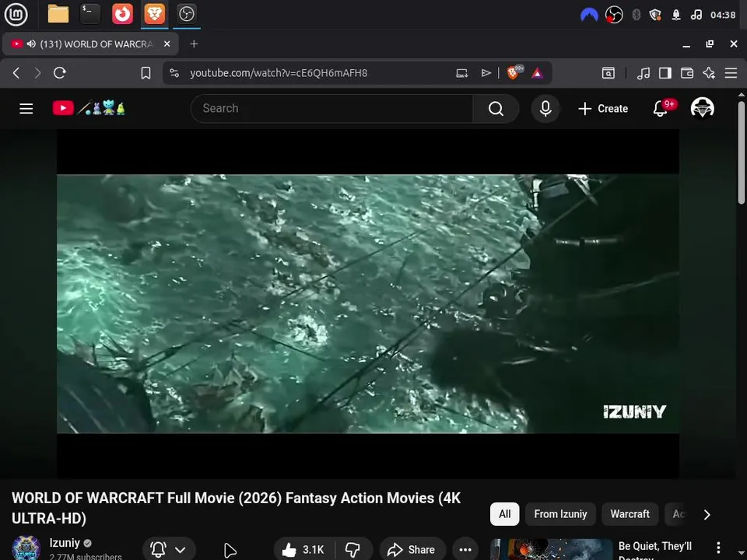The image size is (747, 560).
Task: Show notifications from the tray bell
Action: (676, 15)
